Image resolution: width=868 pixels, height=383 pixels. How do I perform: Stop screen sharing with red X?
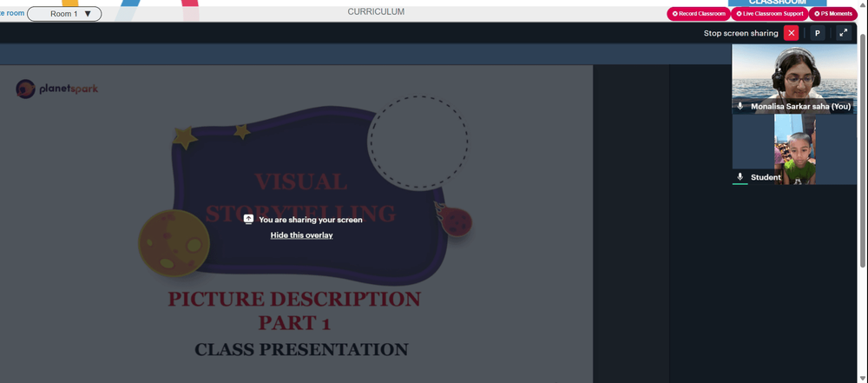point(791,33)
